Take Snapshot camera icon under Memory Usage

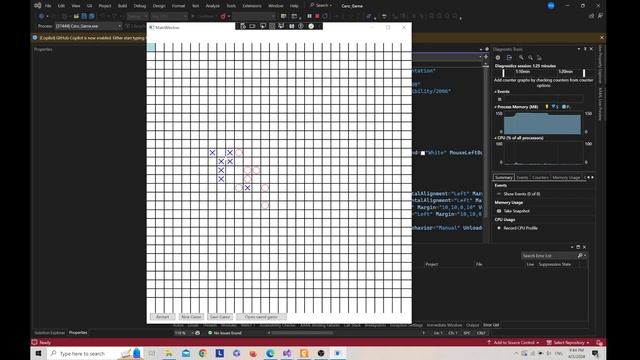pos(499,211)
